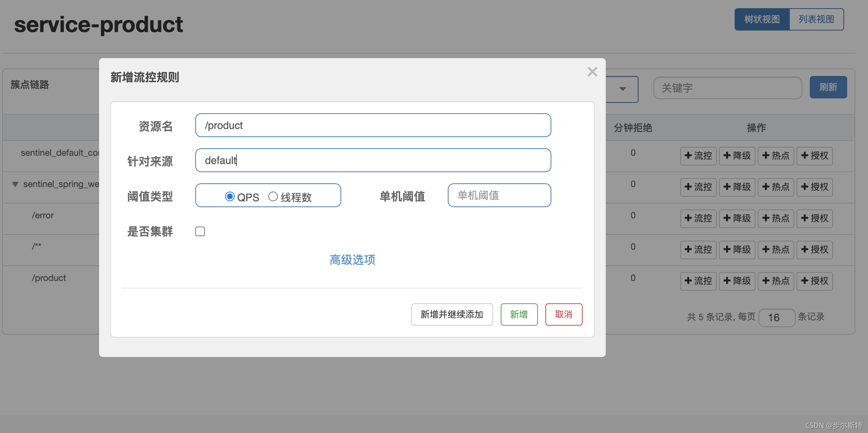
Task: Click plus 流控 in sentinel_default_context row
Action: [x=698, y=156]
